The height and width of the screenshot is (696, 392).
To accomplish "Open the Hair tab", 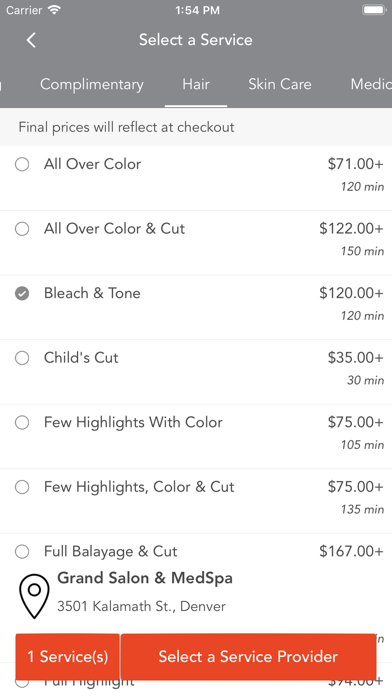I will [x=196, y=84].
